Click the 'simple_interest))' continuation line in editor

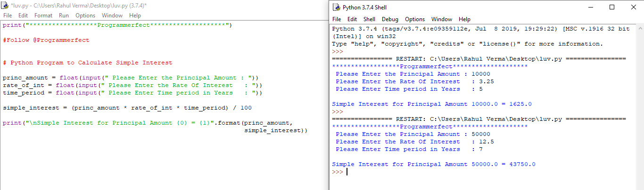point(276,131)
